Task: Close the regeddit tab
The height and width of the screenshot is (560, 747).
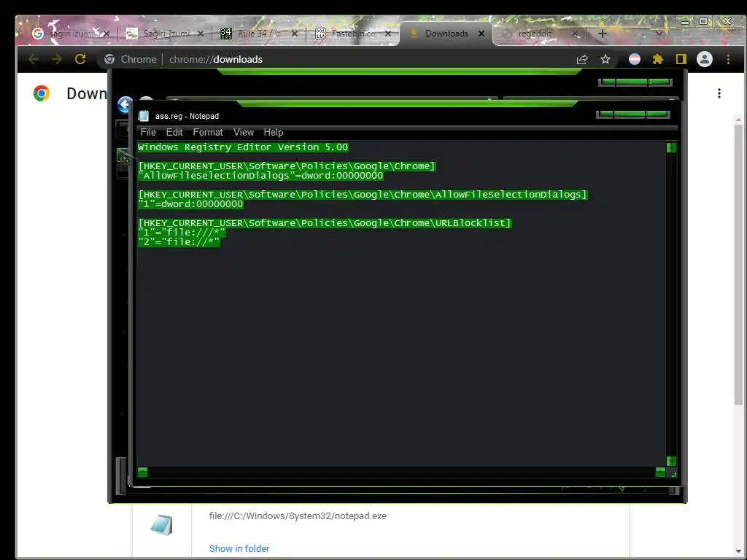Action: coord(575,34)
